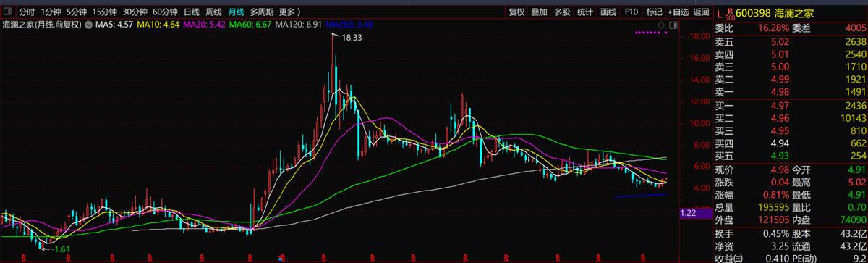Switch to 5分钟 chart period
The image size is (868, 263).
(x=77, y=12)
